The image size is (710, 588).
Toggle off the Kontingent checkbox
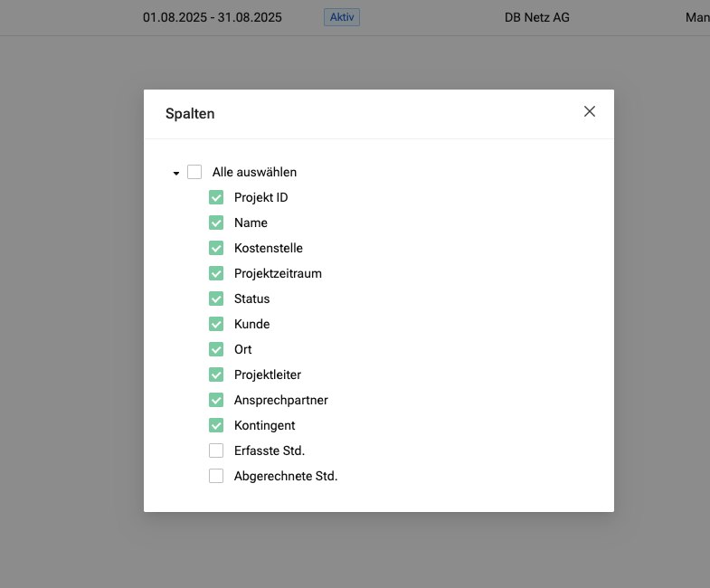point(216,425)
